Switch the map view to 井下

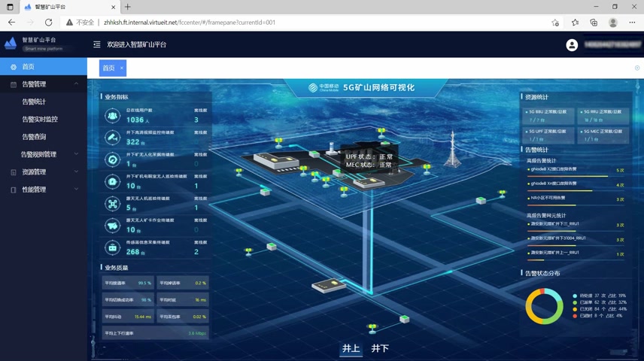point(380,348)
